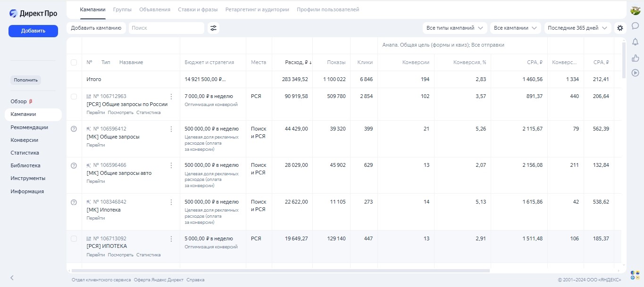Open the notifications bell
The width and height of the screenshot is (644, 287).
(x=635, y=42)
